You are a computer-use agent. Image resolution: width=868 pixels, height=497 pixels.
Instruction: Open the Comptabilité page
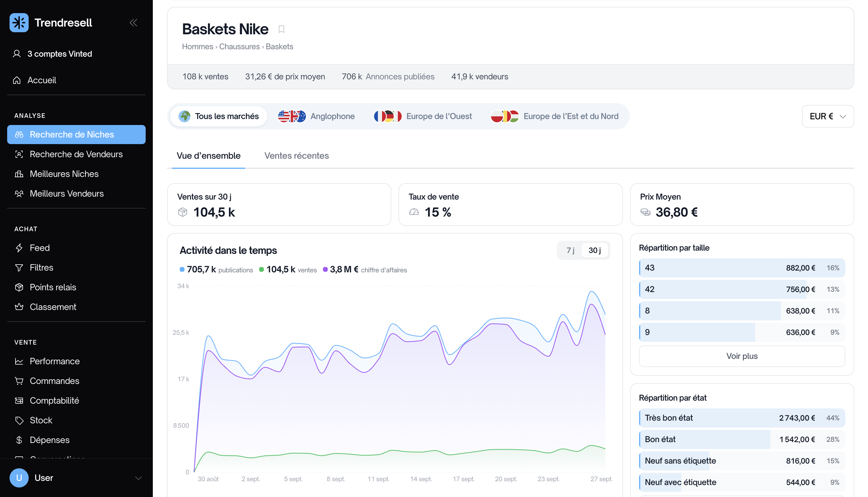(x=76, y=400)
